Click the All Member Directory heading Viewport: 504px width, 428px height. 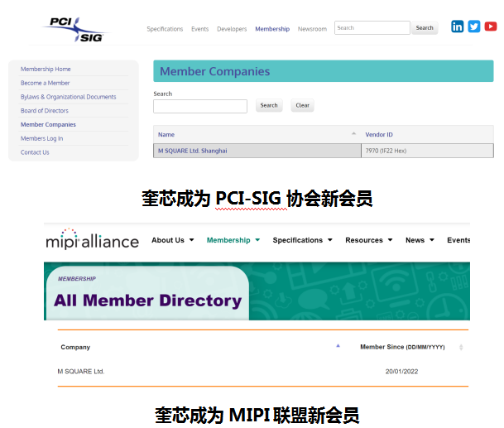147,301
